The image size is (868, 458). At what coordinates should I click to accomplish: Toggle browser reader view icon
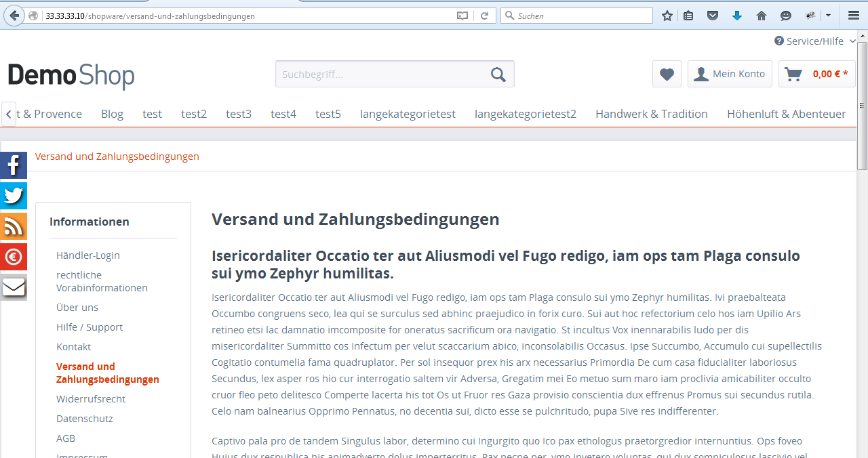[462, 16]
